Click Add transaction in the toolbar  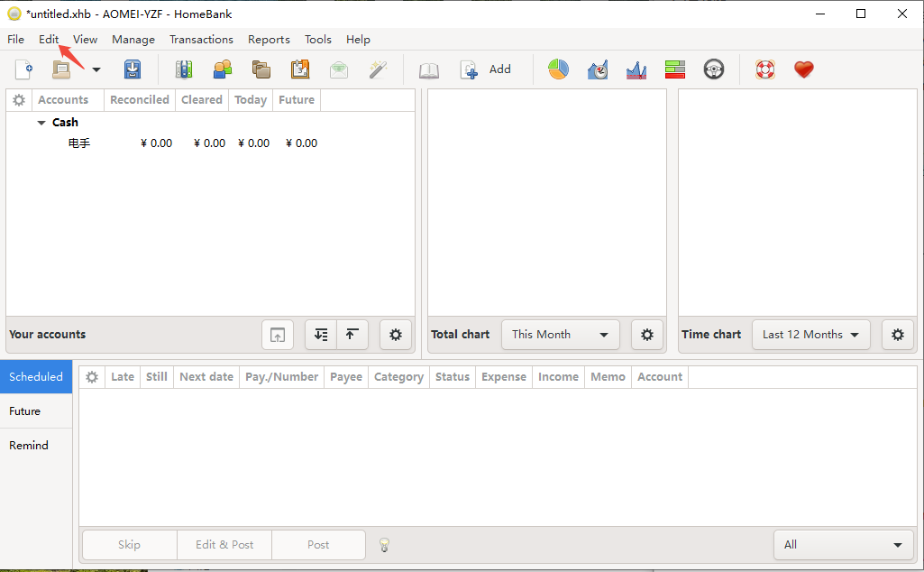[486, 69]
